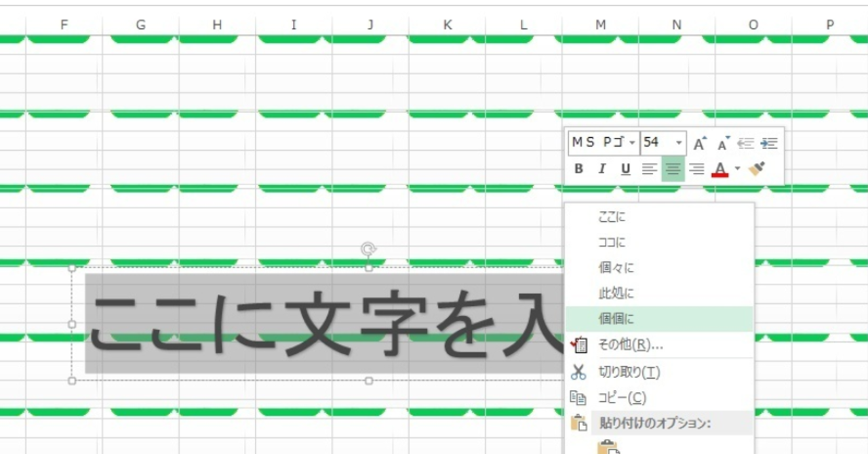The width and height of the screenshot is (868, 454).
Task: Align text right in mini toolbar
Action: pos(696,169)
